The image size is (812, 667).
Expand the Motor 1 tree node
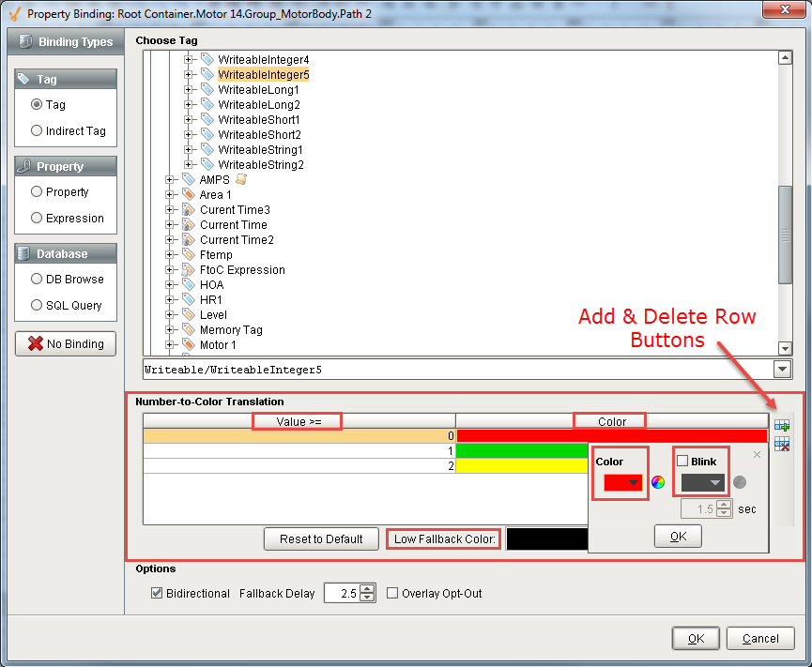tap(170, 345)
